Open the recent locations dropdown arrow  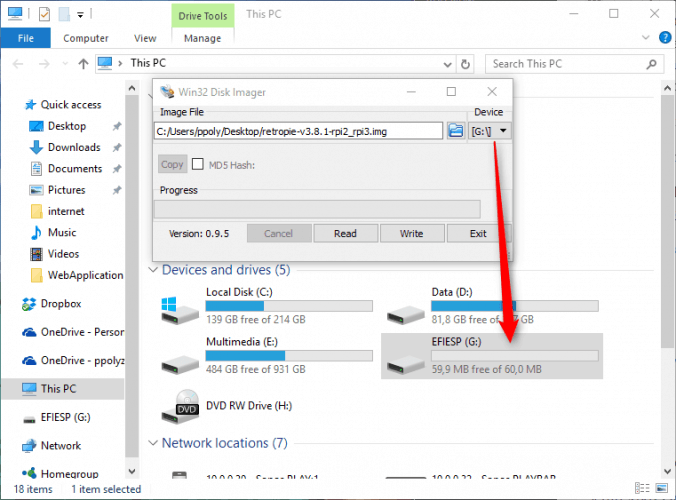(65, 64)
